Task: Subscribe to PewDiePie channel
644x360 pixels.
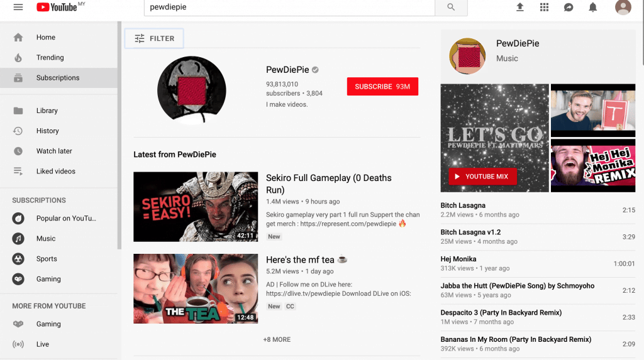Action: (382, 87)
